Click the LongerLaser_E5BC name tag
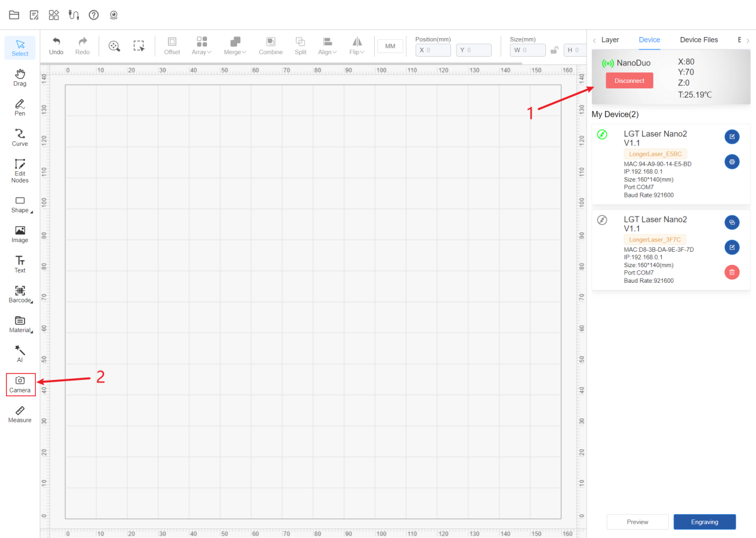Viewport: 756px width, 538px height. (655, 154)
